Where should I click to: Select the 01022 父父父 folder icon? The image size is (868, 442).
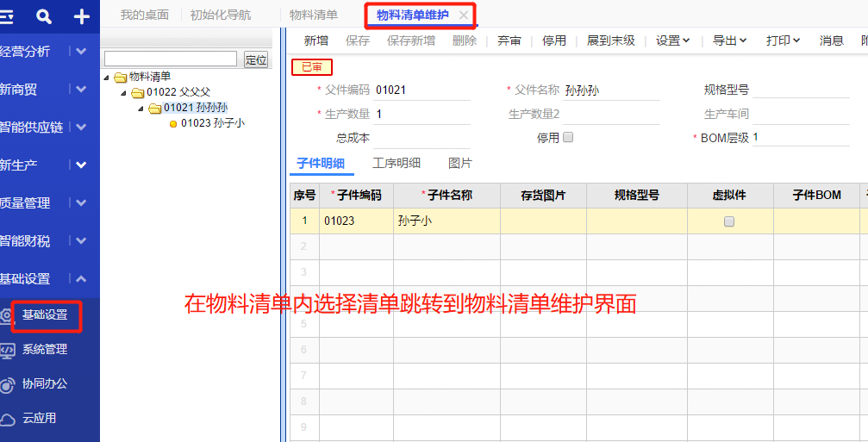(x=137, y=92)
